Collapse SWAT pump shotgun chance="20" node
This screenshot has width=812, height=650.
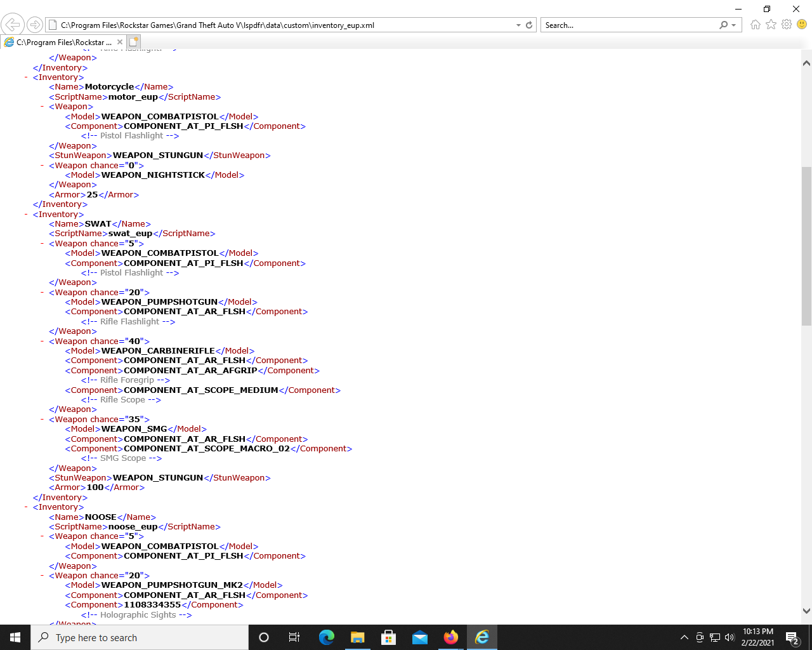point(42,292)
